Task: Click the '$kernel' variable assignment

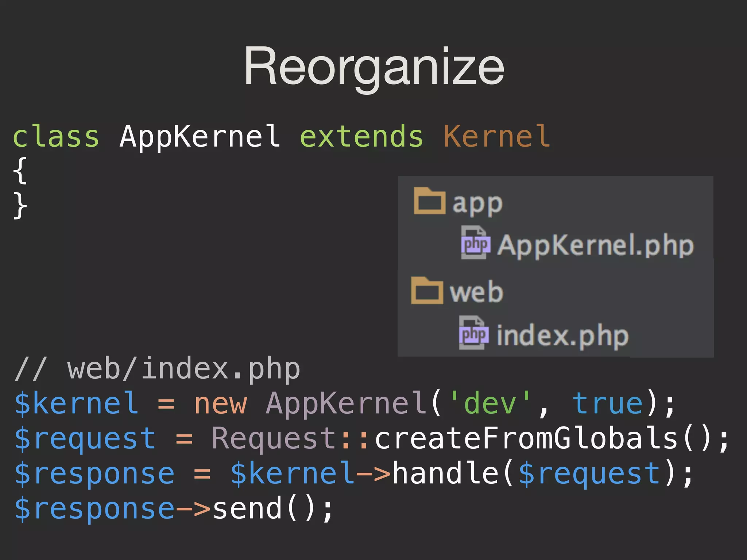Action: [76, 403]
